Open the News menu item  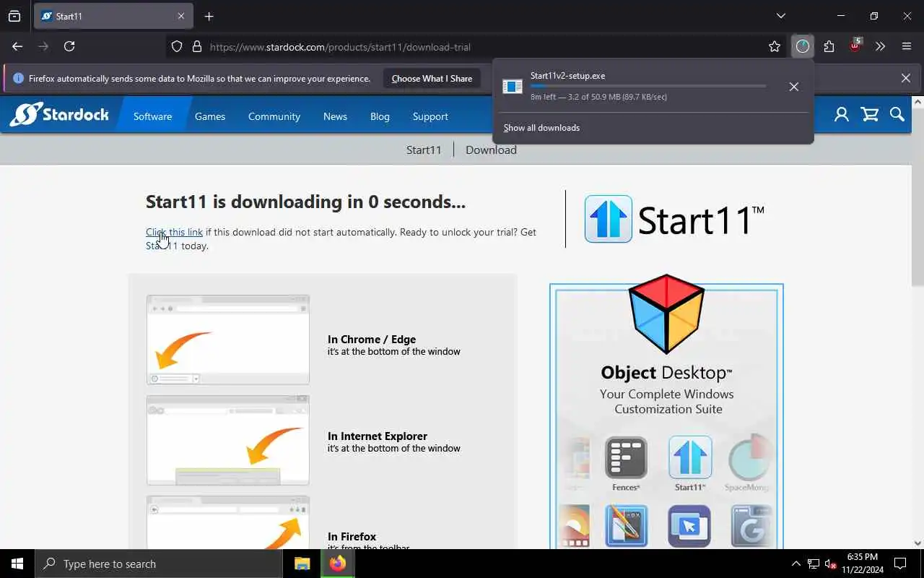(335, 116)
